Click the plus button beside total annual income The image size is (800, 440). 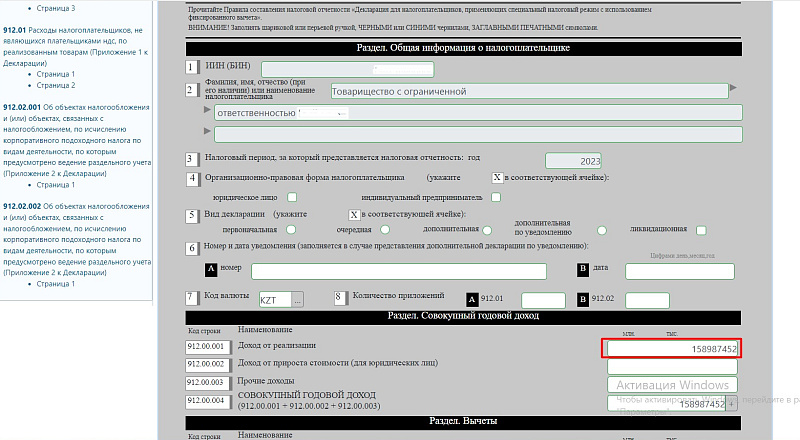[x=732, y=404]
